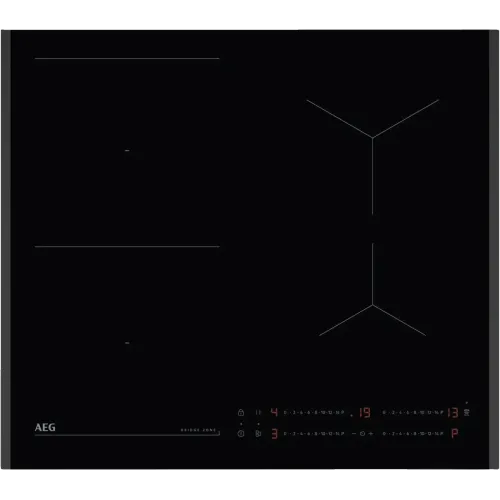Image resolution: width=500 pixels, height=500 pixels.
Task: Tap the red 3 heat level display
Action: [x=274, y=434]
